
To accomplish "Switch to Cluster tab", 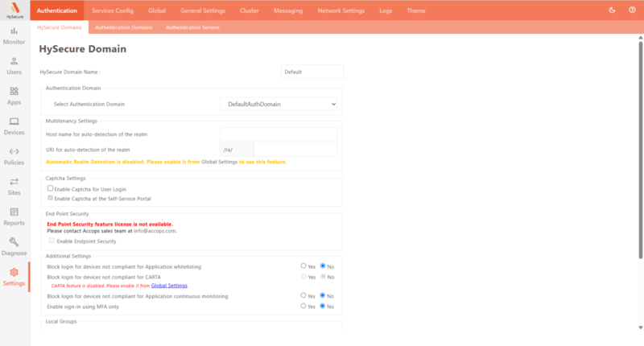I will coord(250,10).
